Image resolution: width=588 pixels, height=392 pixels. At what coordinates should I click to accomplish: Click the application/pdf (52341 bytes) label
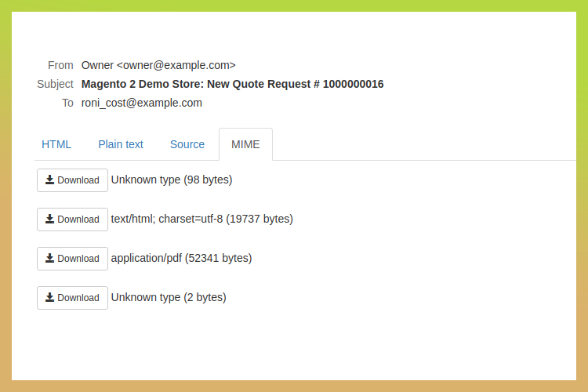coord(181,258)
